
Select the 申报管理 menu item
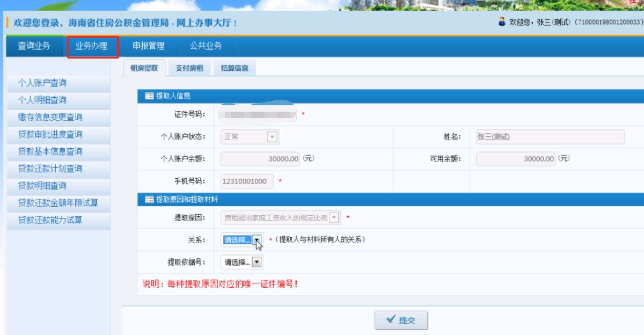click(x=149, y=46)
